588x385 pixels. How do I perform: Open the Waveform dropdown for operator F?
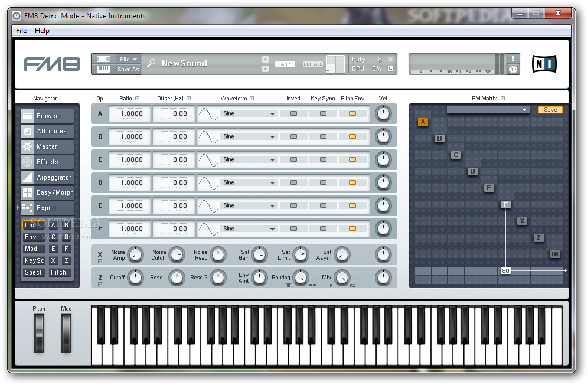point(249,229)
